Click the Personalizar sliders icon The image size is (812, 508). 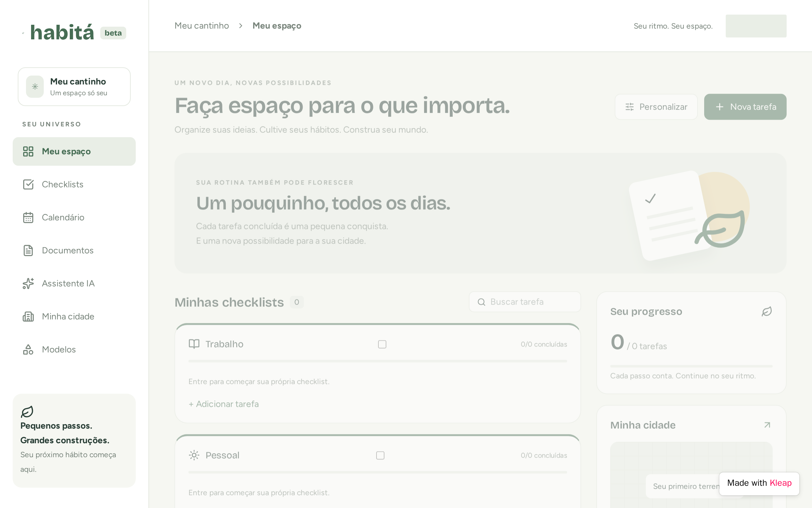click(630, 107)
